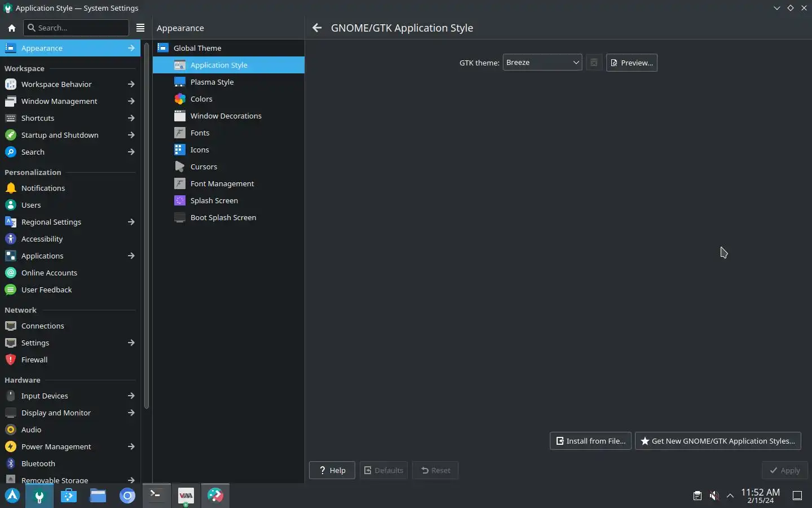Select Global Theme in Appearance list
The image size is (812, 508).
(228, 48)
